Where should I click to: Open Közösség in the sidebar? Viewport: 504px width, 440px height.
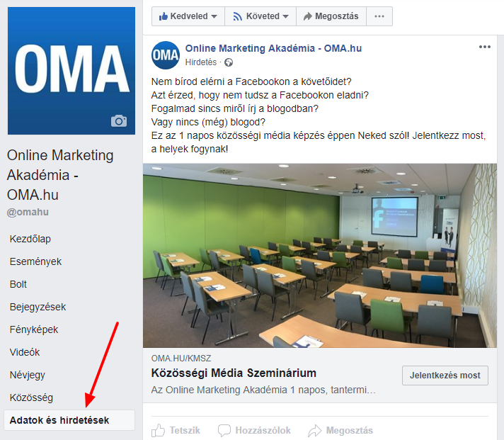point(31,397)
